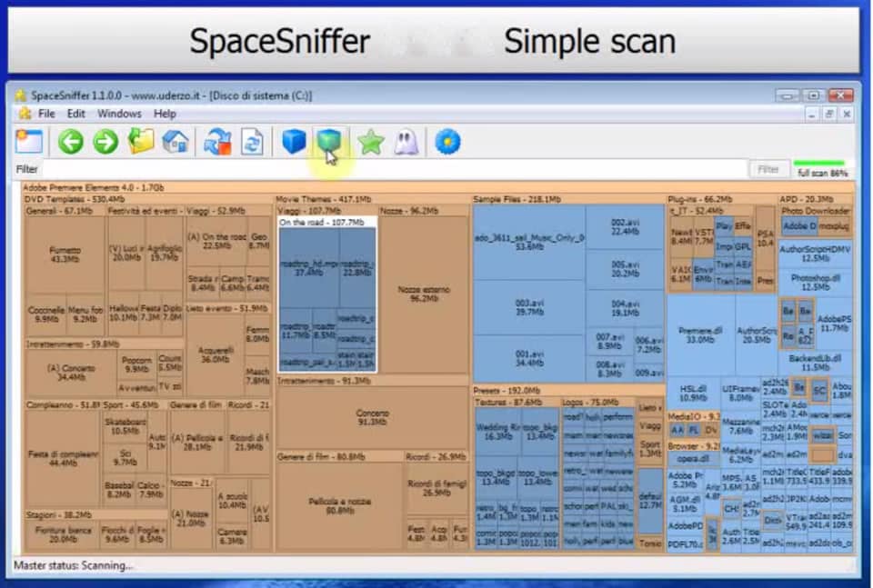Click the full scan progress bar
Screen dimensions: 873x588
pyautogui.click(x=821, y=164)
